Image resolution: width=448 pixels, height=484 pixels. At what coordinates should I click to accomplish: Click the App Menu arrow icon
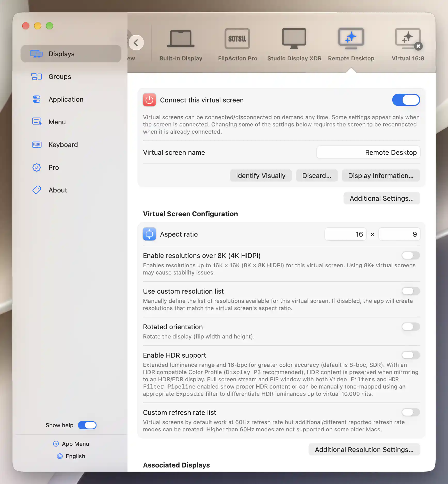[x=56, y=444]
